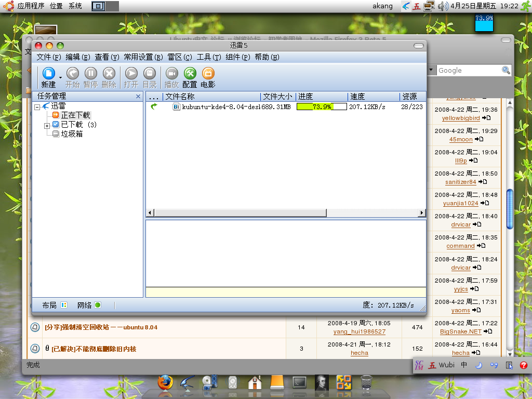Open the 常用设置(R) menu

pyautogui.click(x=143, y=57)
